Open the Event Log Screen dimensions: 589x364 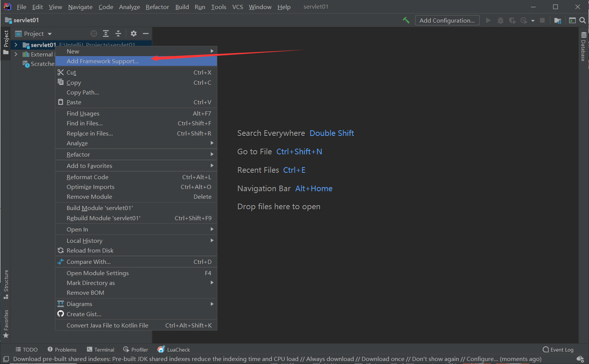558,350
